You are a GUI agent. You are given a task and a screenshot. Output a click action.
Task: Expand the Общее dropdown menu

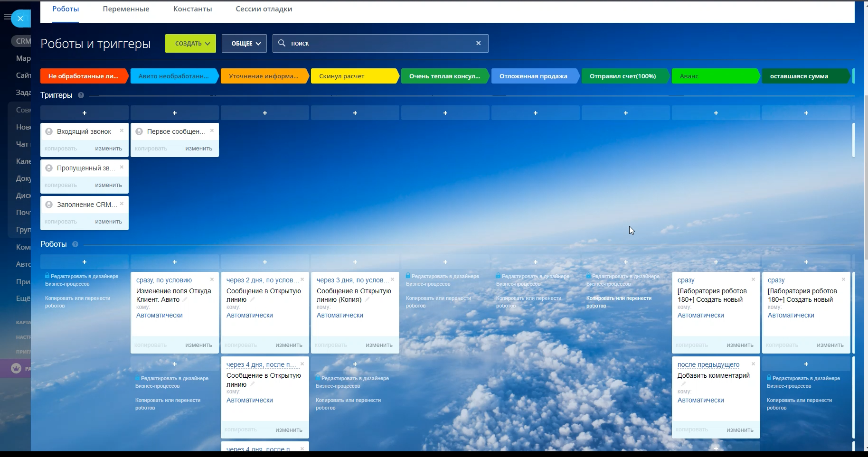(x=244, y=44)
